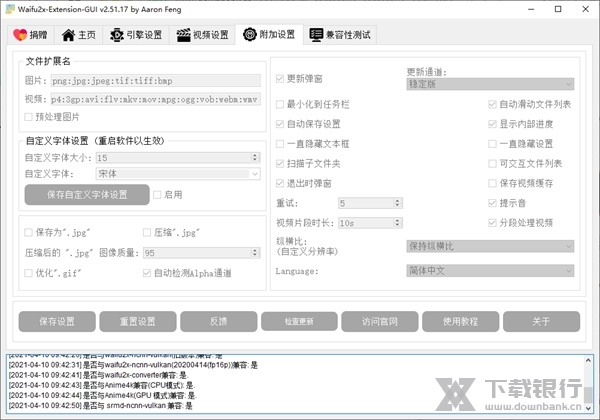Open the 更新通道 dropdown showing 稳定版
Viewport: 600px width, 420px height.
point(490,84)
